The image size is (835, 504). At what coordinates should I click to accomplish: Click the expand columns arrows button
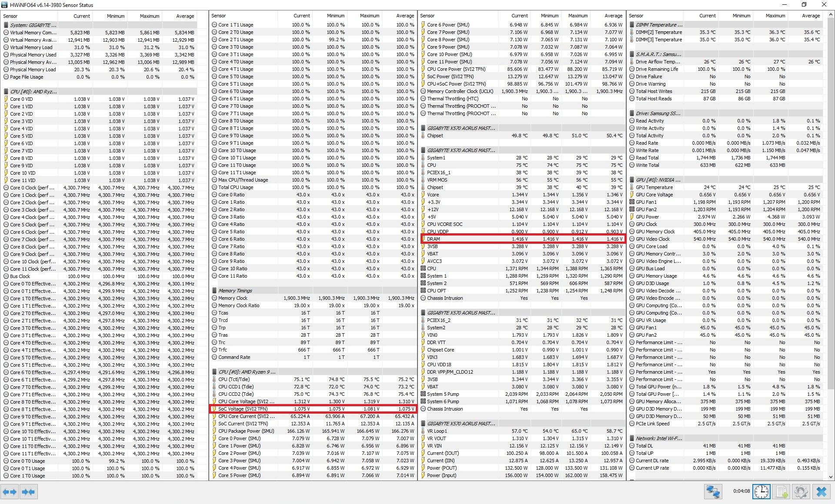point(10,492)
